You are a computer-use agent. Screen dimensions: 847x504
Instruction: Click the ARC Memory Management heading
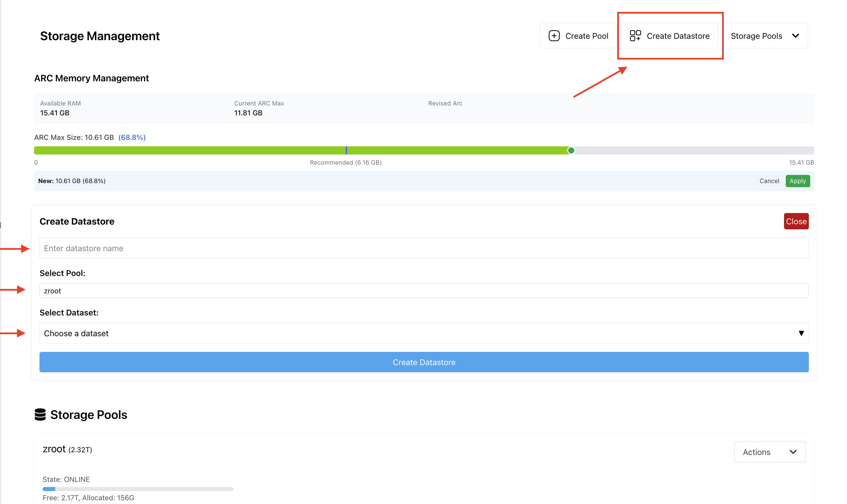click(92, 78)
